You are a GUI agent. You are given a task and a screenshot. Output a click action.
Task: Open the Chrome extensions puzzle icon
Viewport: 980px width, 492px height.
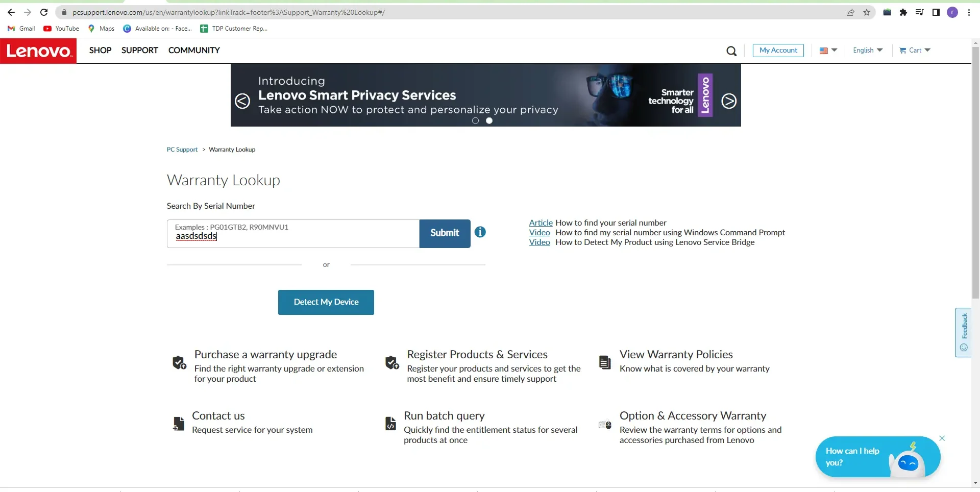(x=903, y=12)
